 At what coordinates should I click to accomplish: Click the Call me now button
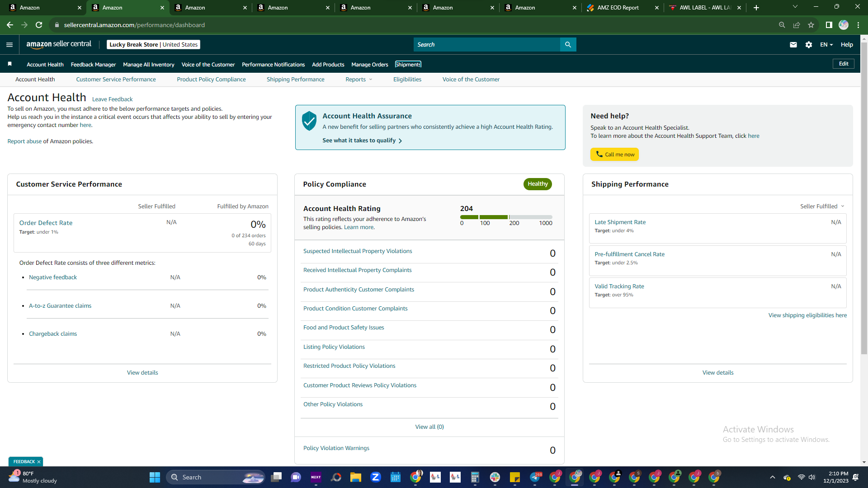tap(614, 155)
